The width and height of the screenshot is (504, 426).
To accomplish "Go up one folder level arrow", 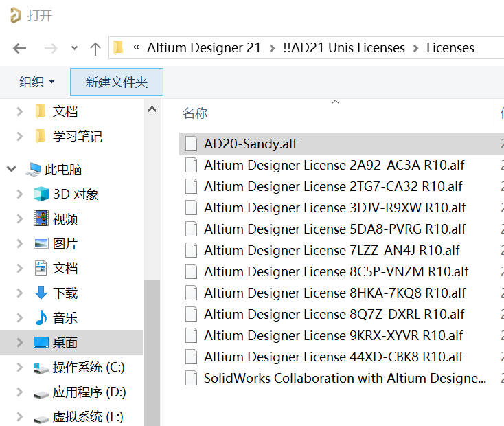I will coord(95,49).
